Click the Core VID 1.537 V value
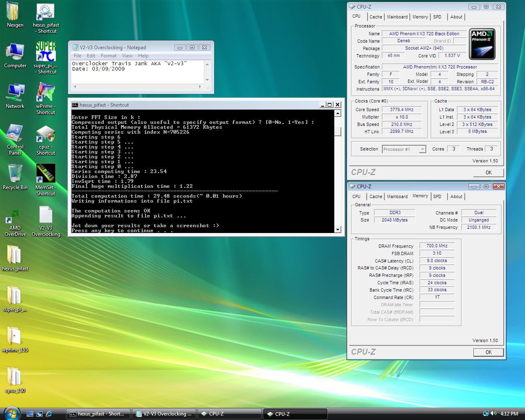The image size is (525, 420). [x=452, y=55]
